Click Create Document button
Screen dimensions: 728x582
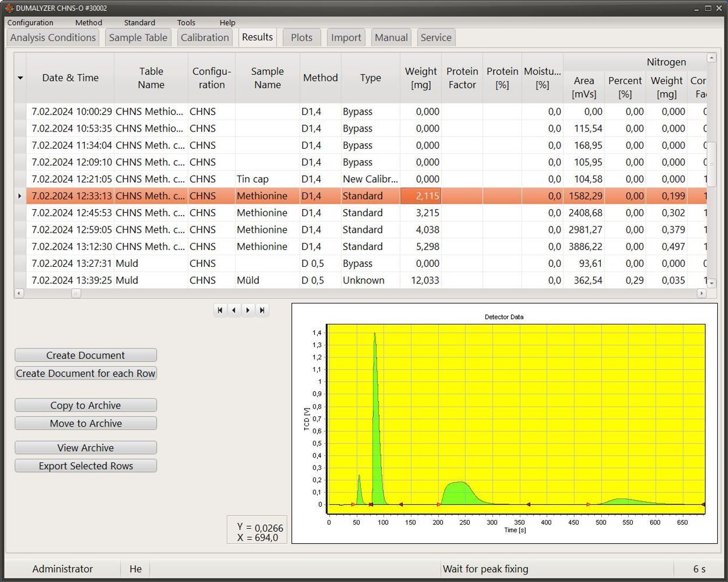click(86, 355)
